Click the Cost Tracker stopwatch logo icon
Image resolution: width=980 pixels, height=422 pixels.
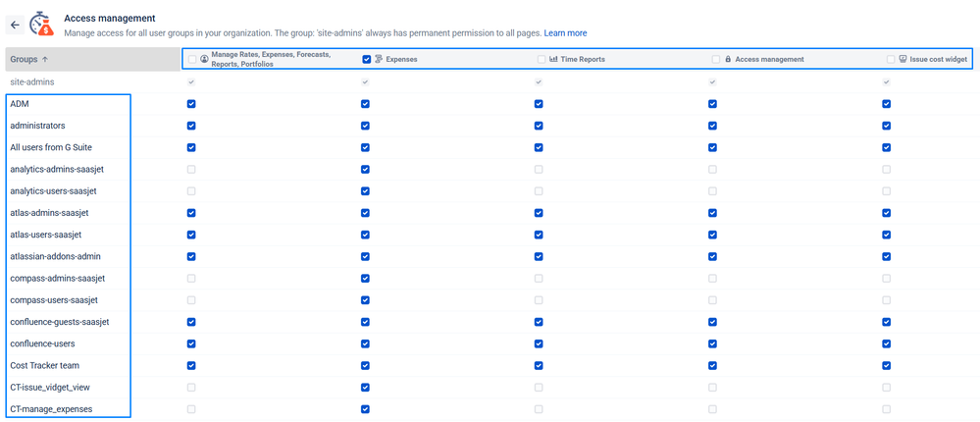(x=41, y=24)
